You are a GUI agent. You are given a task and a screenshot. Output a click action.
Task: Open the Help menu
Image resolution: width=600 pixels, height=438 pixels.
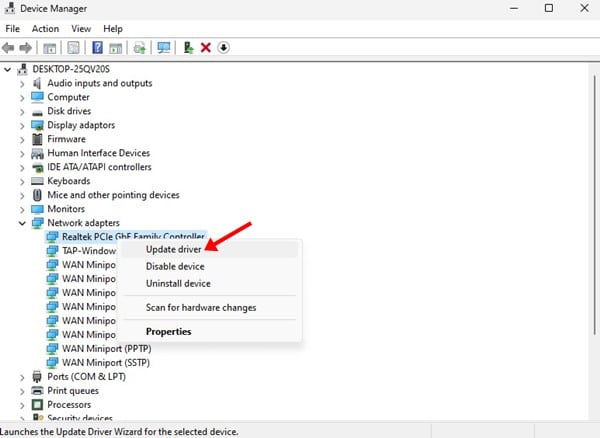113,29
